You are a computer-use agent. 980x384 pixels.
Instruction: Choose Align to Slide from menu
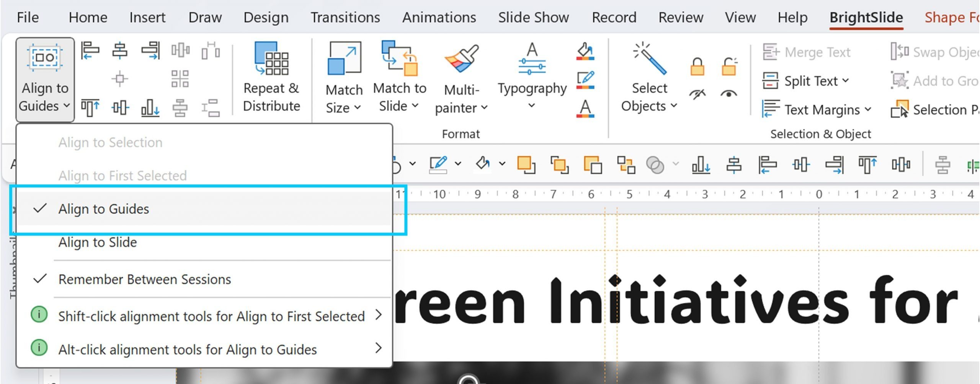[x=98, y=242]
